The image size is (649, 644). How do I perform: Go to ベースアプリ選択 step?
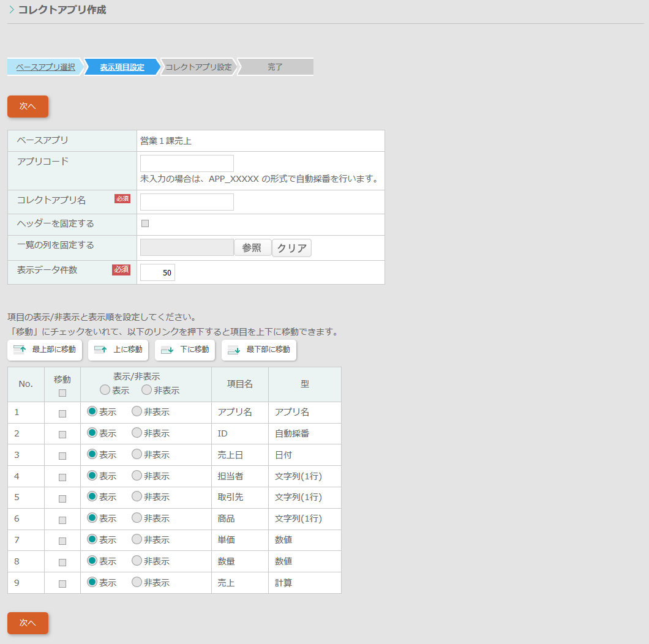[45, 67]
